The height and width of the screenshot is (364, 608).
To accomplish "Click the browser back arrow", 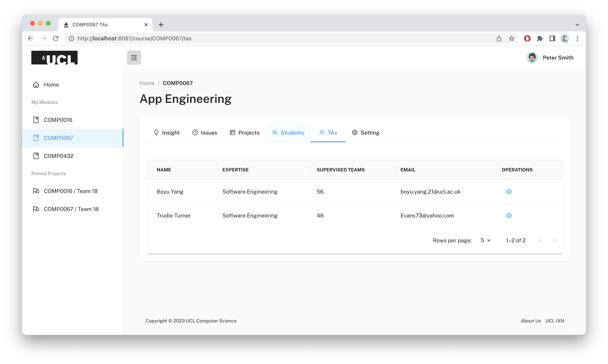I will pyautogui.click(x=30, y=39).
